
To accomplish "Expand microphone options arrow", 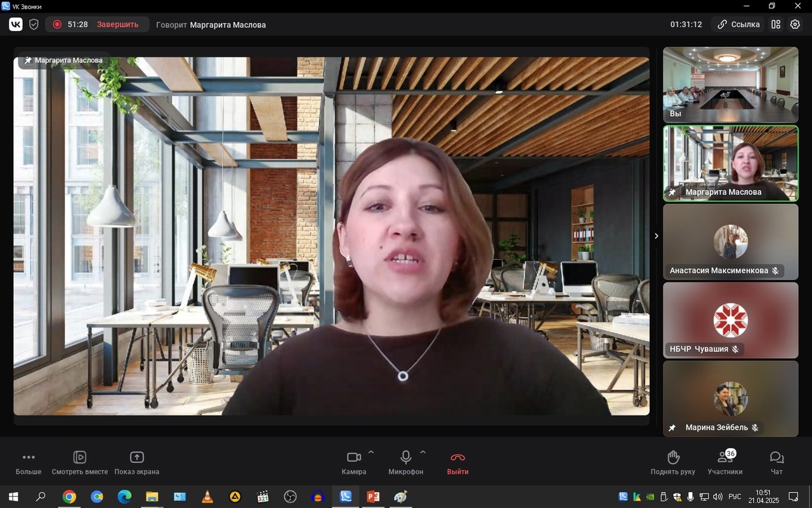I will pyautogui.click(x=423, y=453).
